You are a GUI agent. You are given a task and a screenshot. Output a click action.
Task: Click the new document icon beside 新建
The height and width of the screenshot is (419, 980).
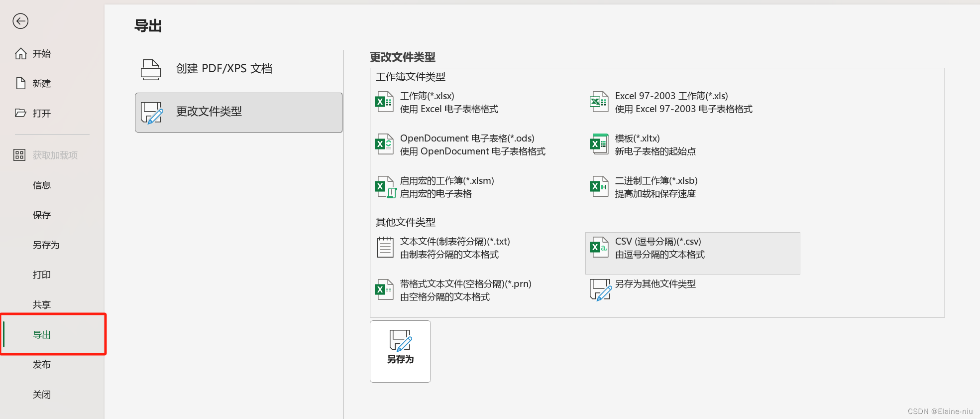click(x=20, y=83)
